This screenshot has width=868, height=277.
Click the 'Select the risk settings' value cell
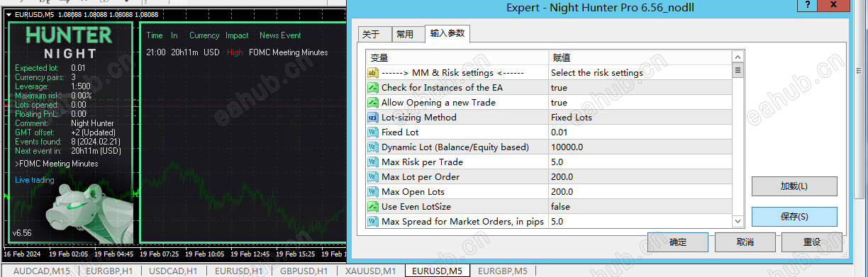[x=640, y=73]
